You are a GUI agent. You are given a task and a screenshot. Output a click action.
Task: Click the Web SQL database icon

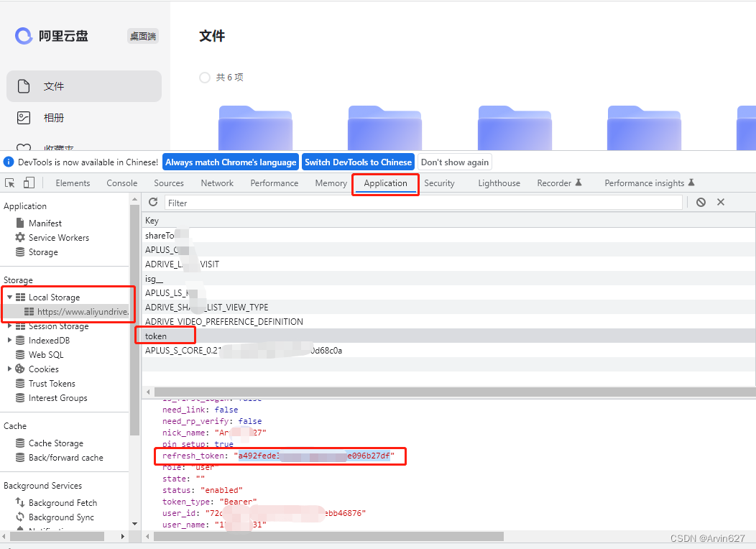[x=20, y=355]
